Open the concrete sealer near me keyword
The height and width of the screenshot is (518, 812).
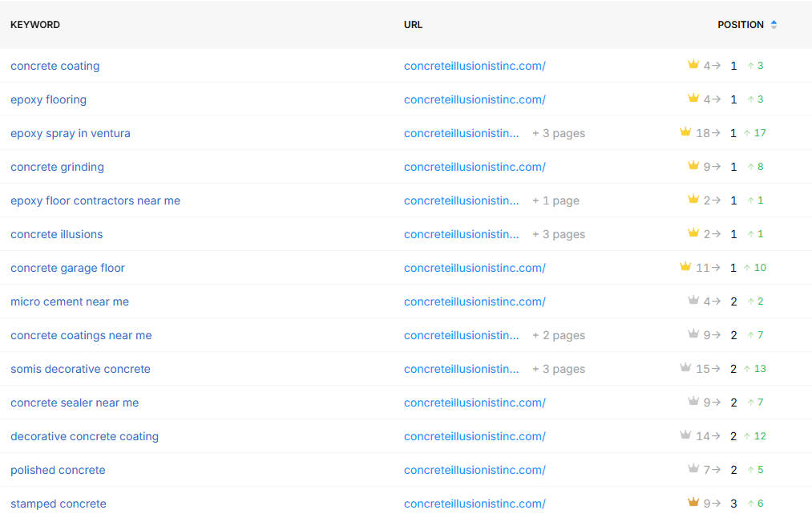(75, 403)
